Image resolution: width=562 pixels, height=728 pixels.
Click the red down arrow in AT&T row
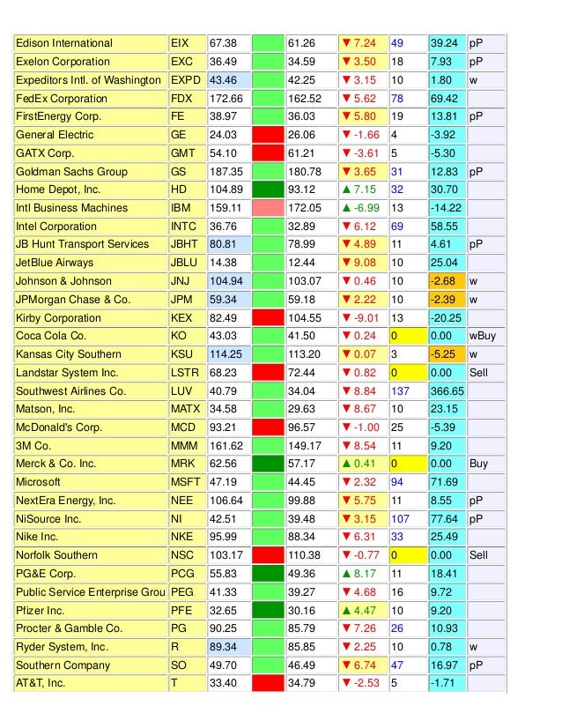pos(346,683)
